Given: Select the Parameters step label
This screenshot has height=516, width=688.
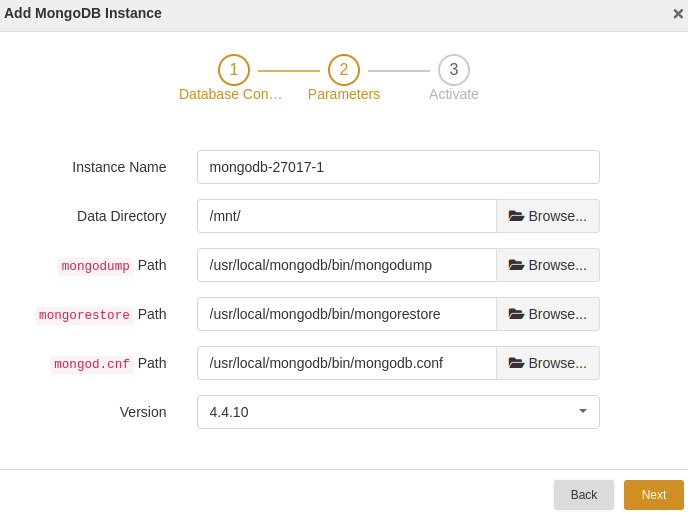Looking at the screenshot, I should click(344, 94).
